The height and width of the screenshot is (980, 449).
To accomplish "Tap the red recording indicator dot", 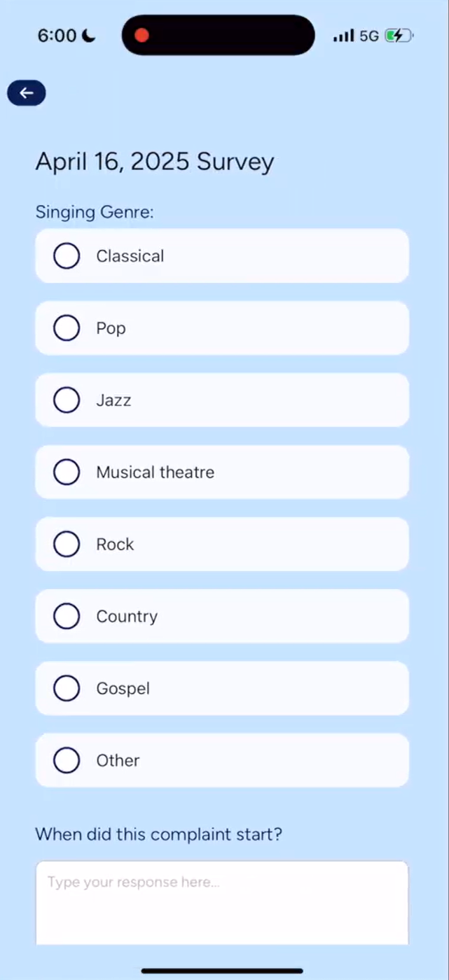I will (141, 35).
